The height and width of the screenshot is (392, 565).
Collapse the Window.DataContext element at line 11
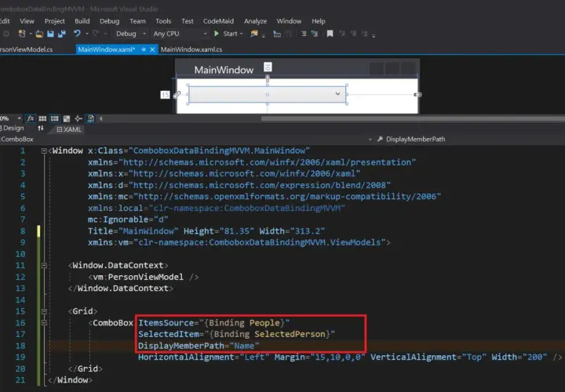click(x=44, y=266)
